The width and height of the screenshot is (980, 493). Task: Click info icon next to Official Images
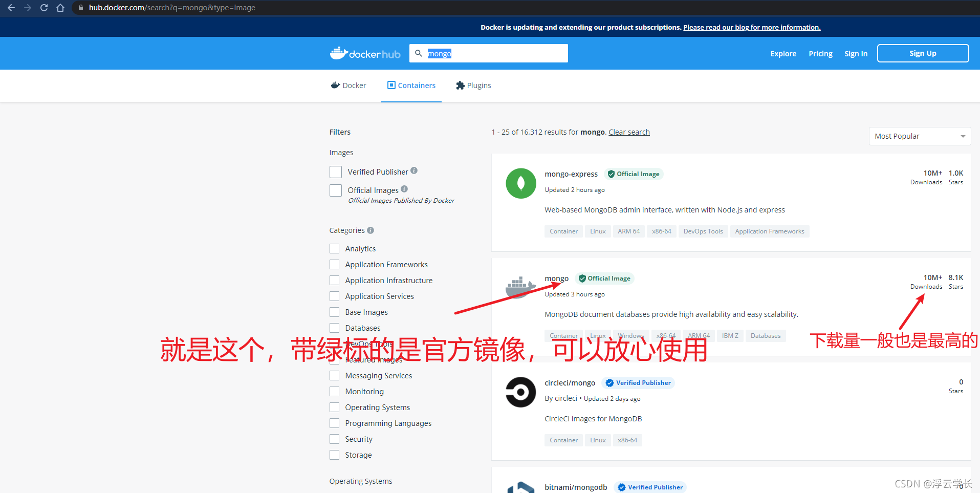(x=404, y=189)
